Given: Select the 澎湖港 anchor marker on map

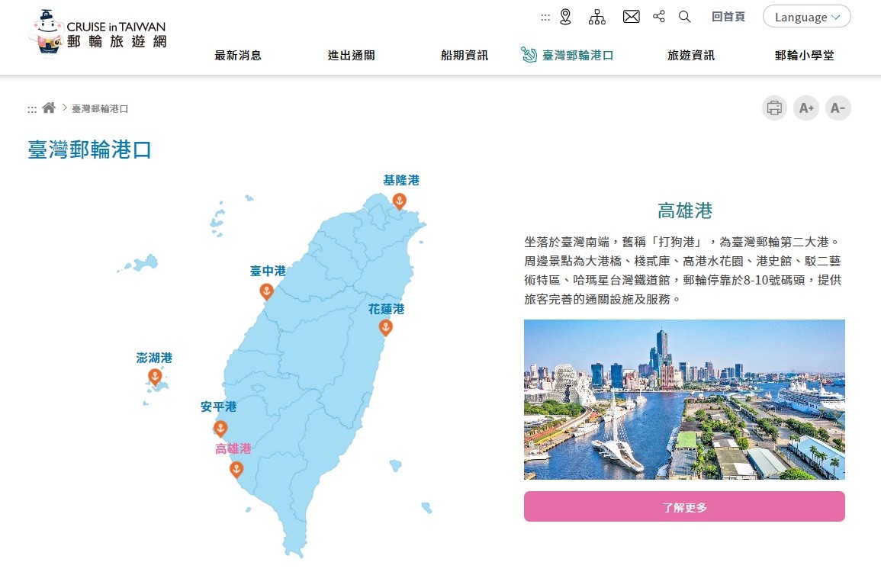Looking at the screenshot, I should pos(155,374).
